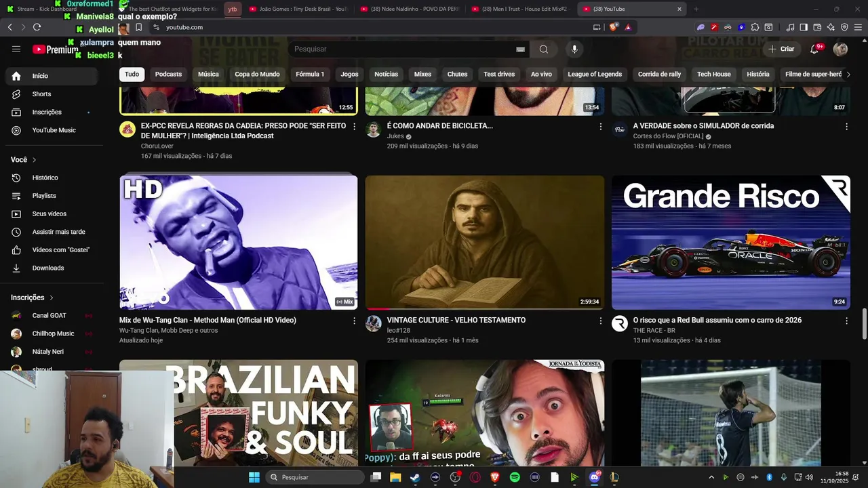Show more filter chips with right arrow
The image size is (868, 488).
tap(848, 74)
